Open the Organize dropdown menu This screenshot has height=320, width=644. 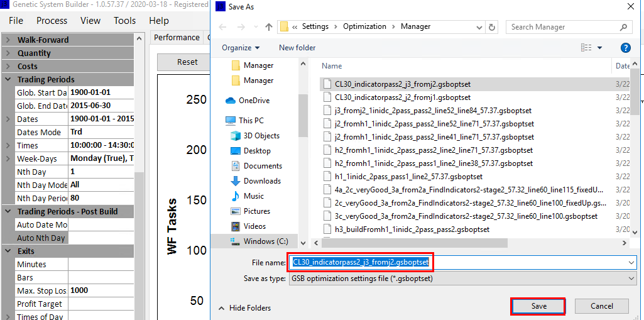[241, 48]
